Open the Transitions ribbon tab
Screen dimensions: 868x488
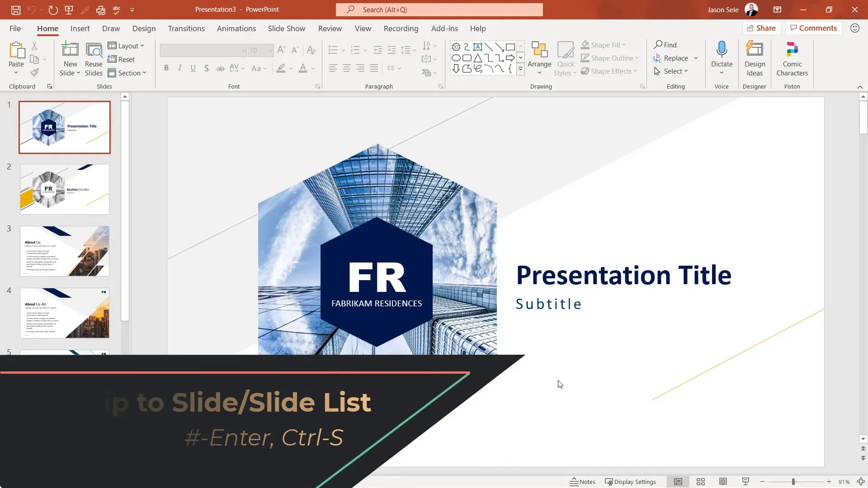[x=186, y=28]
